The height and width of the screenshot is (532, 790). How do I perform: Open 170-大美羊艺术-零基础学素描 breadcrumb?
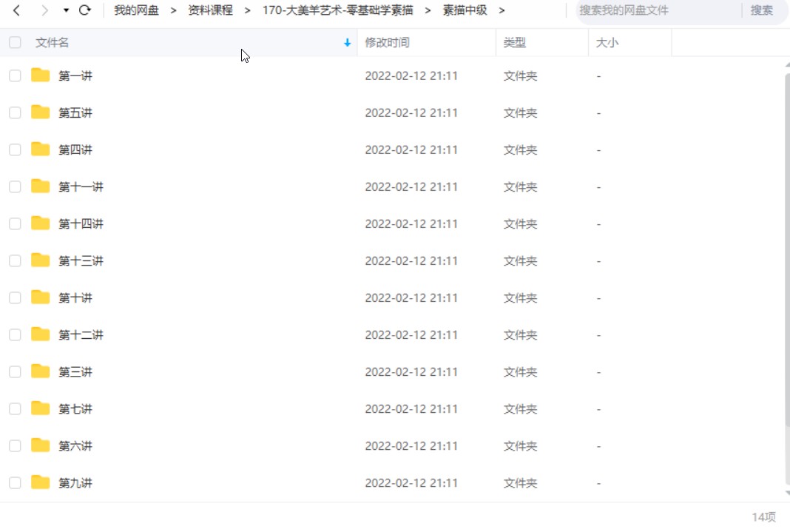pyautogui.click(x=337, y=10)
